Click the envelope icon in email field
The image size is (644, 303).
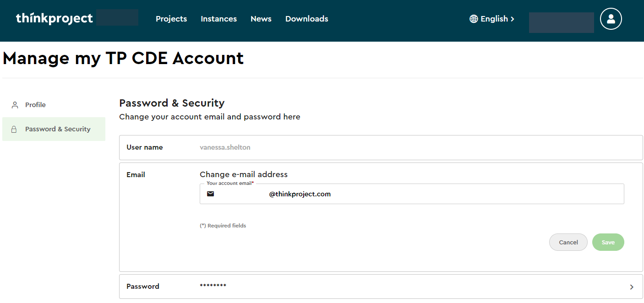click(210, 194)
